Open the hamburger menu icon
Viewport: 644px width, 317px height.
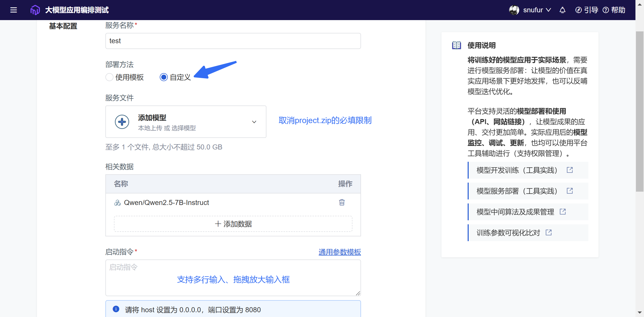pos(14,10)
